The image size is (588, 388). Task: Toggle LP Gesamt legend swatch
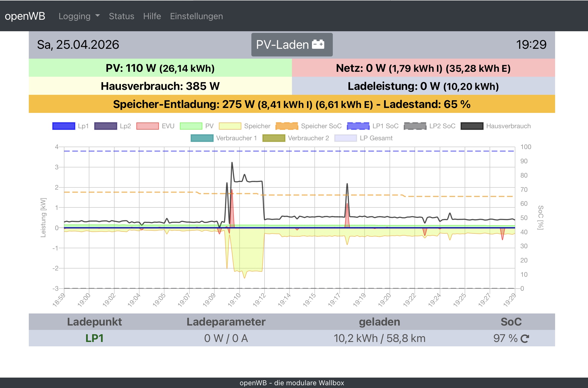[x=345, y=138]
